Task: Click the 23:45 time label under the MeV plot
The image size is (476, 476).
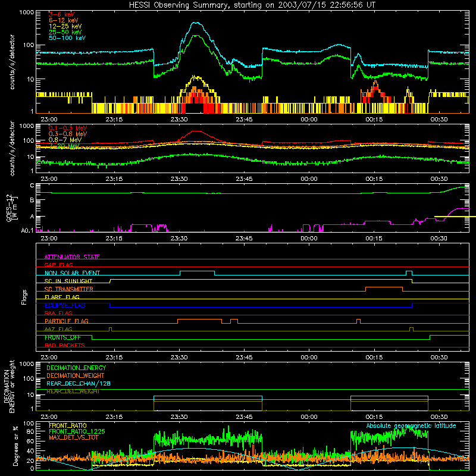Action: 244,179
